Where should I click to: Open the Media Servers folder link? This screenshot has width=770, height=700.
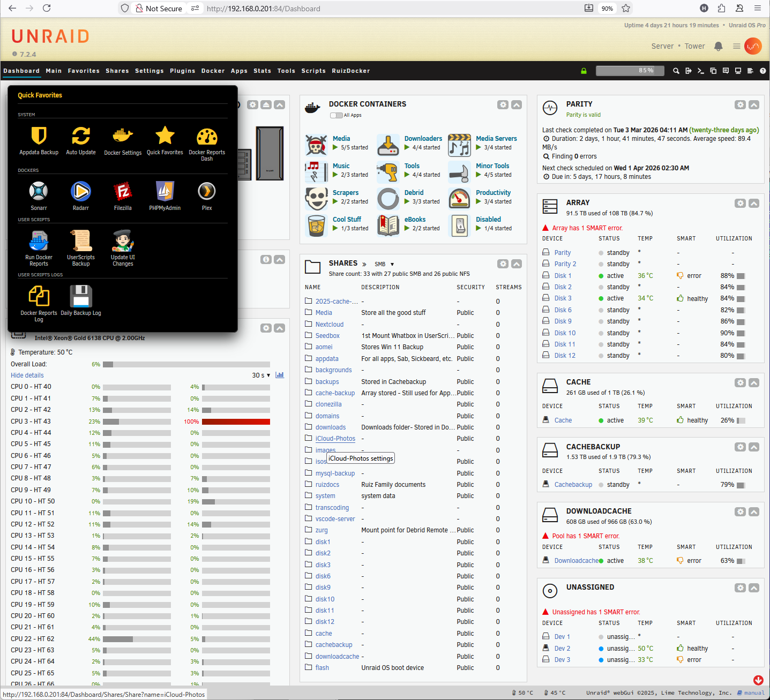496,139
